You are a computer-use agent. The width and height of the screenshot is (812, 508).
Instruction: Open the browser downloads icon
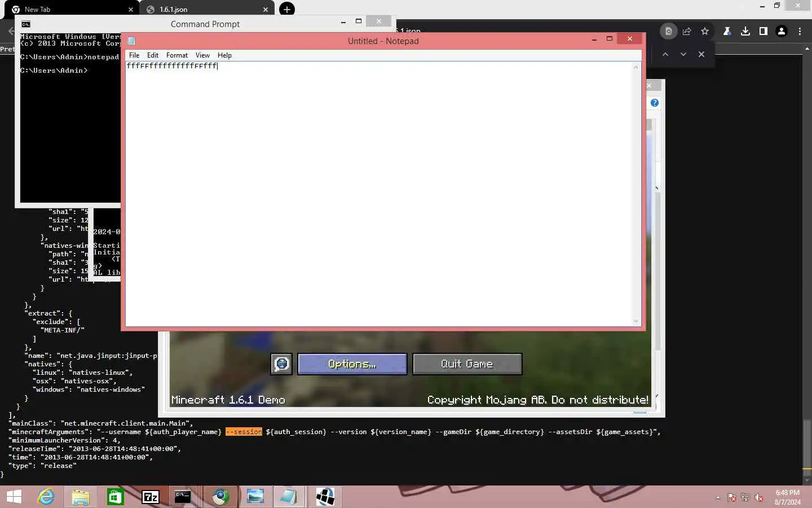745,32
